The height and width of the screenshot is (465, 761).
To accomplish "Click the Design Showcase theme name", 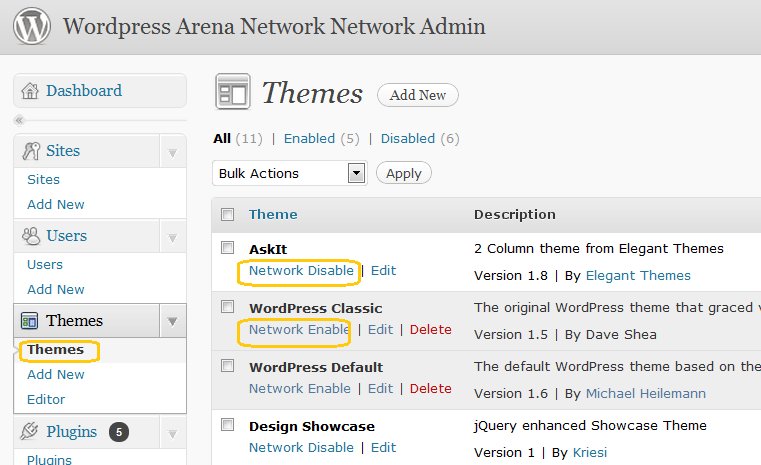I will [312, 427].
